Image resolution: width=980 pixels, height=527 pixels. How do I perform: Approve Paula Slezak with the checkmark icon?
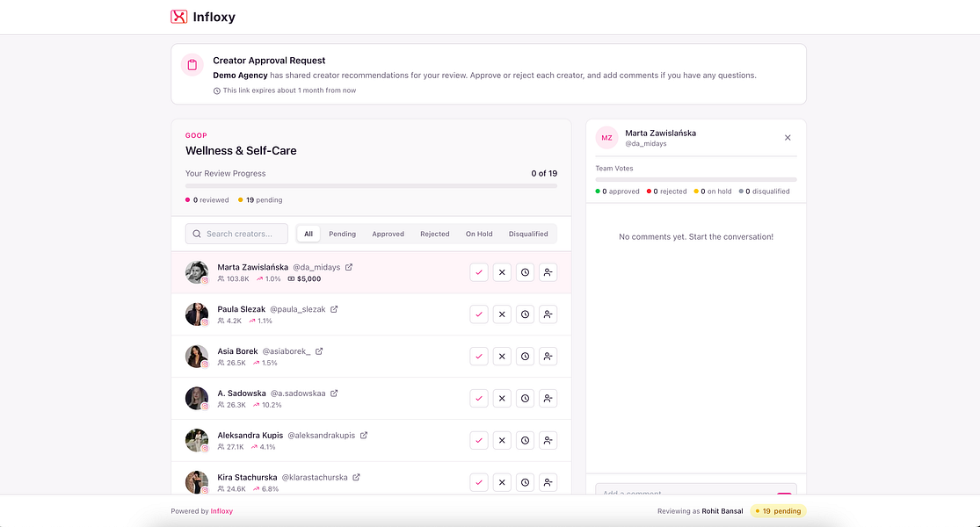[x=479, y=314]
